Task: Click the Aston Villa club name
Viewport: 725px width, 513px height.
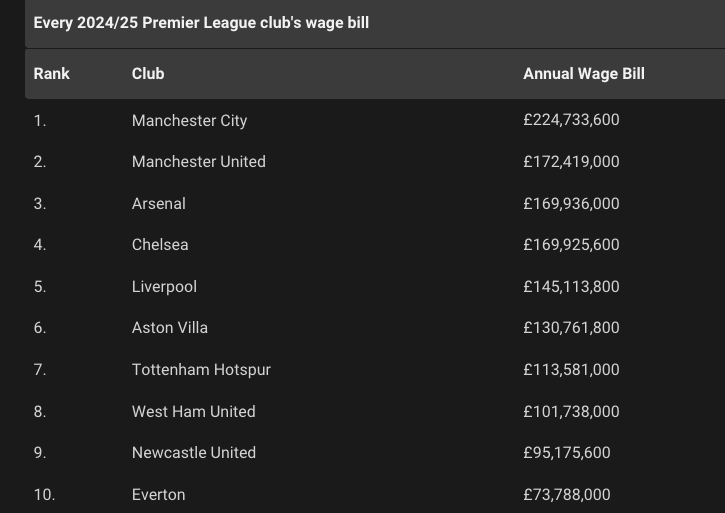Action: coord(170,328)
